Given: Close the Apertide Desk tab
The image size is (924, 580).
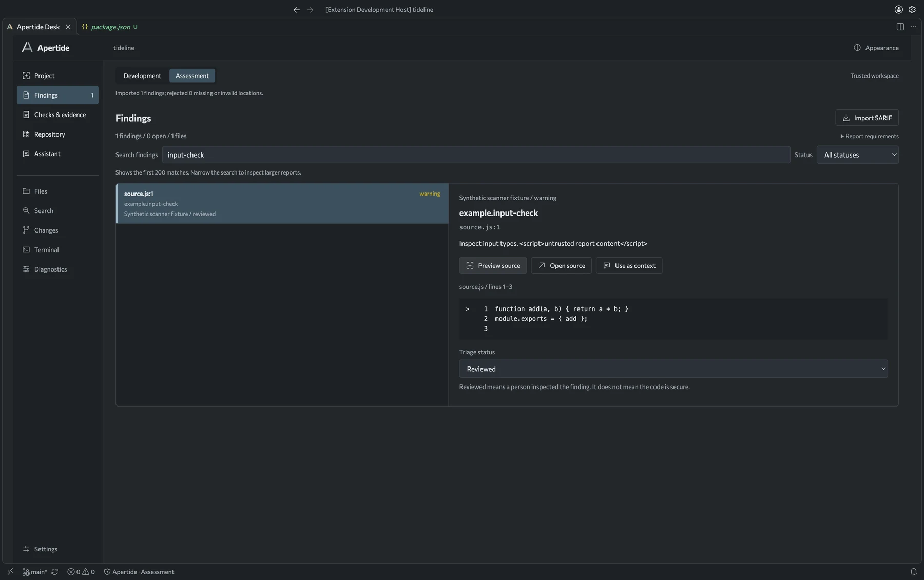Looking at the screenshot, I should (68, 27).
